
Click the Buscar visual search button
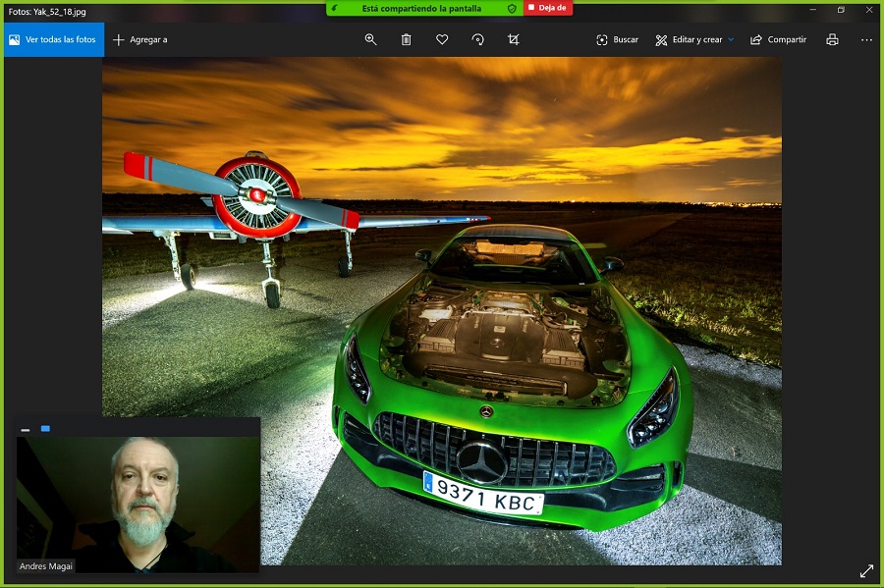pyautogui.click(x=618, y=39)
